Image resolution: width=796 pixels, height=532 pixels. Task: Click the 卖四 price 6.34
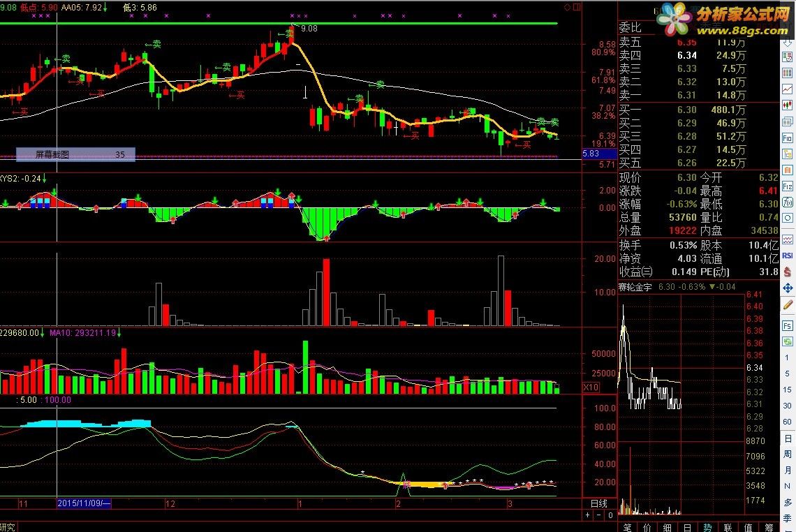[686, 55]
